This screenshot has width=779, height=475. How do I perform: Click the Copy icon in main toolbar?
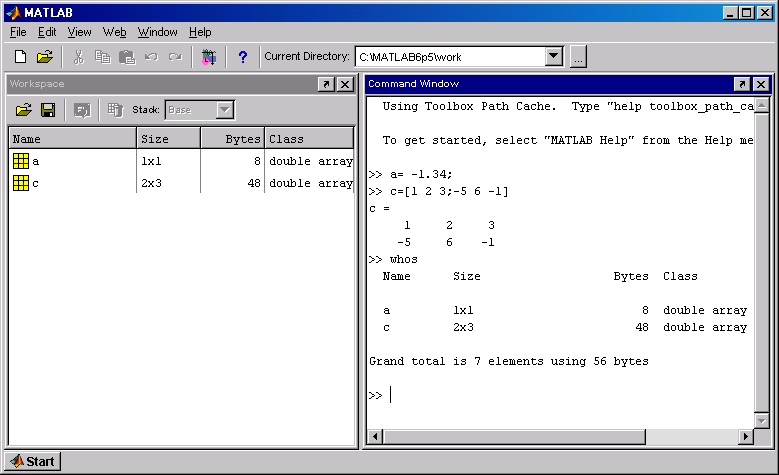coord(102,57)
